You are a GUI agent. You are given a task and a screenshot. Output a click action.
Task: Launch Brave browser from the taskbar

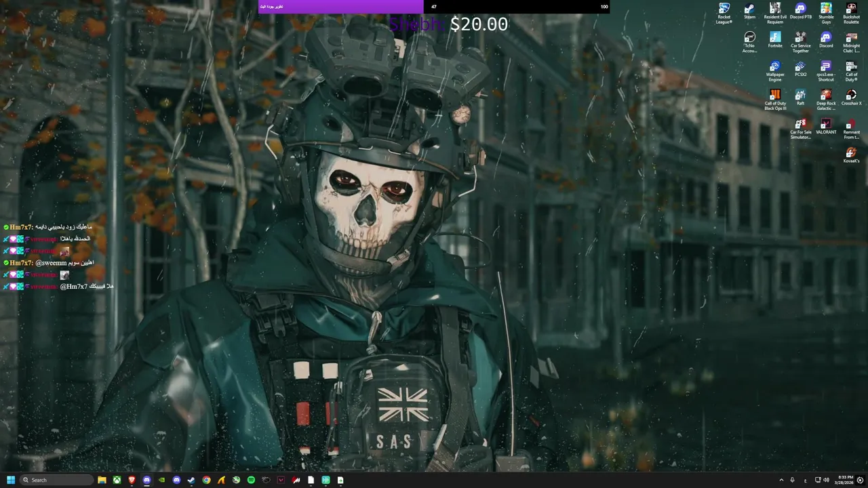tap(132, 480)
